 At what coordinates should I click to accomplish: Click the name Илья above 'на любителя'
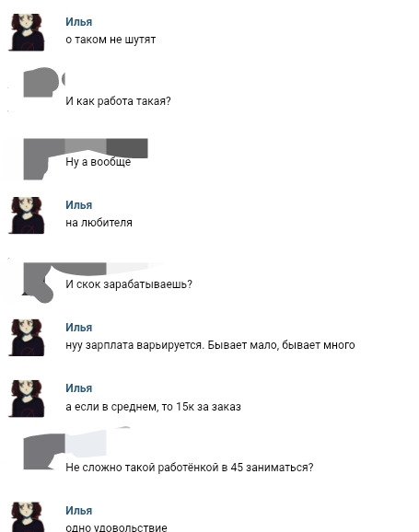click(79, 205)
